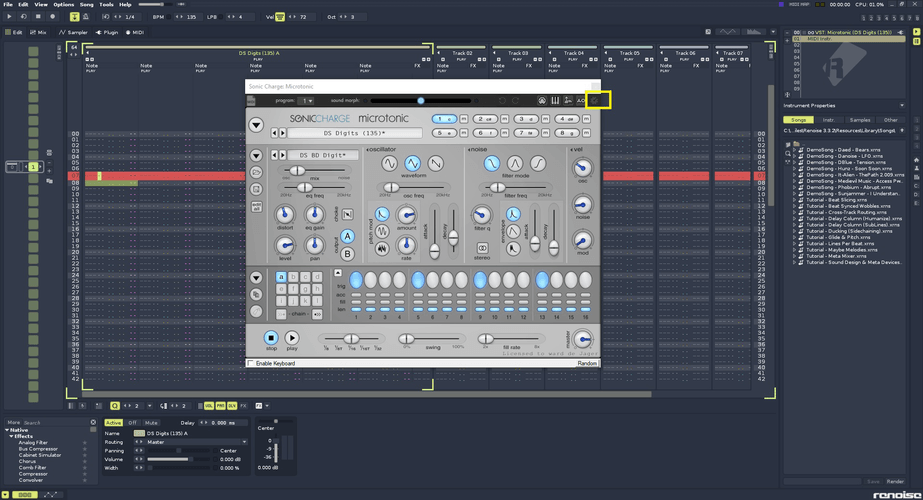923x500 pixels.
Task: Select DemoSong - Daed - Bears.xrns file
Action: (x=844, y=150)
